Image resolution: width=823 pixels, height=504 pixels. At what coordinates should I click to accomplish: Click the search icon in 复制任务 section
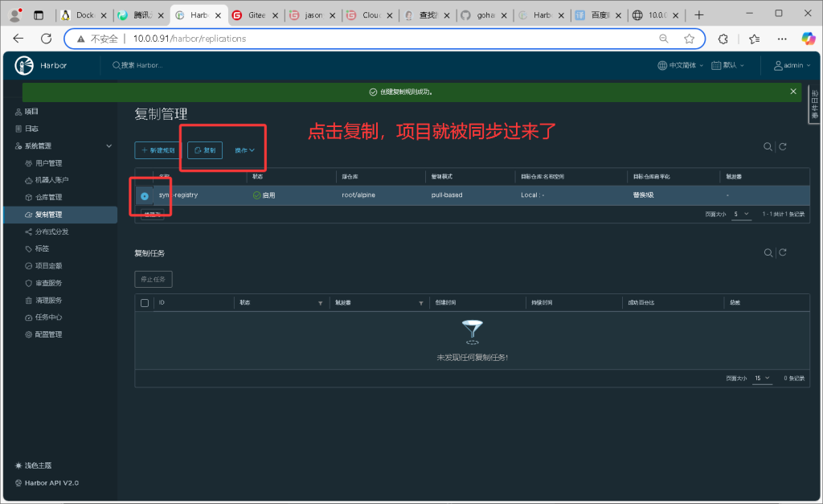[x=768, y=253]
